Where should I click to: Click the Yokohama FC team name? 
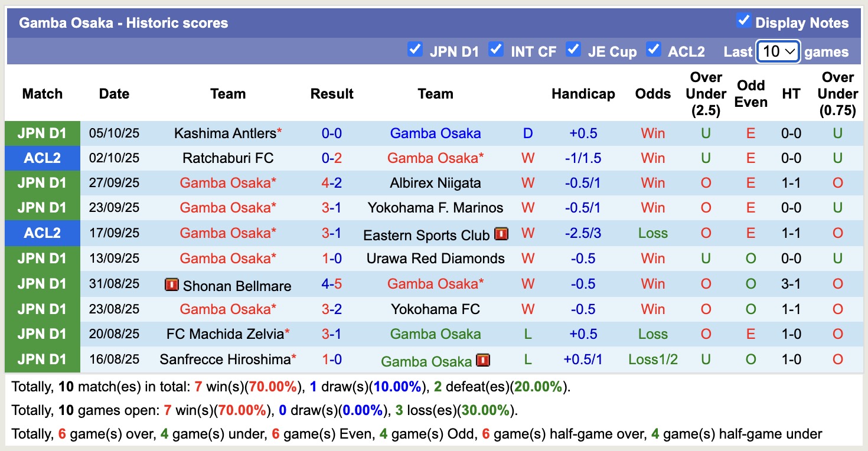pos(435,309)
